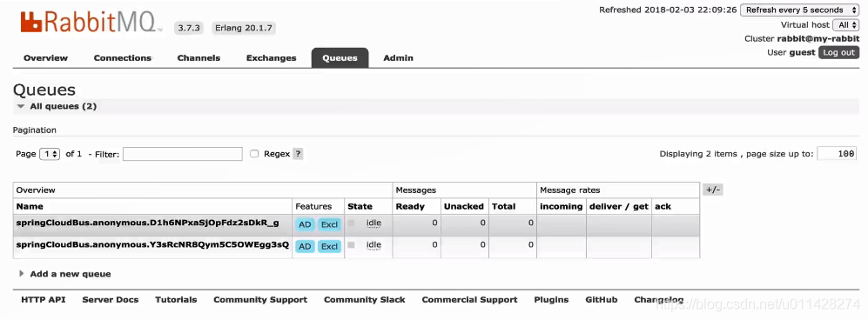Click the AD badge of second queue

tap(305, 246)
